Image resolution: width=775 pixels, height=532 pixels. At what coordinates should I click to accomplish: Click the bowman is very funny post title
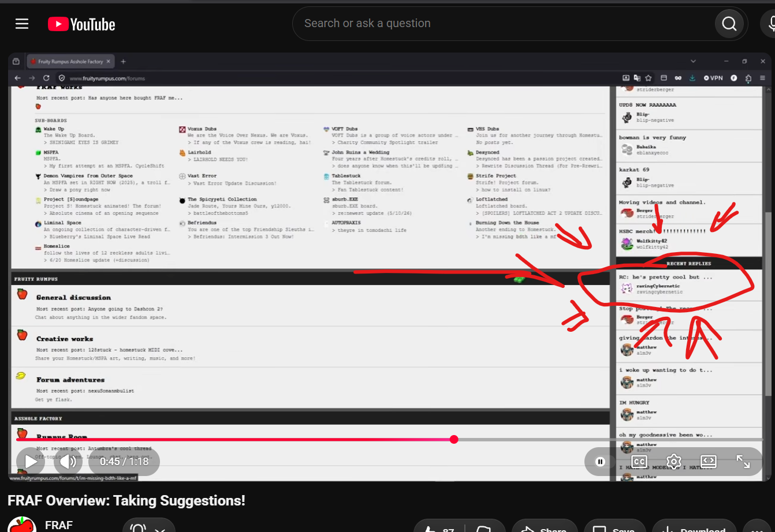[653, 138]
